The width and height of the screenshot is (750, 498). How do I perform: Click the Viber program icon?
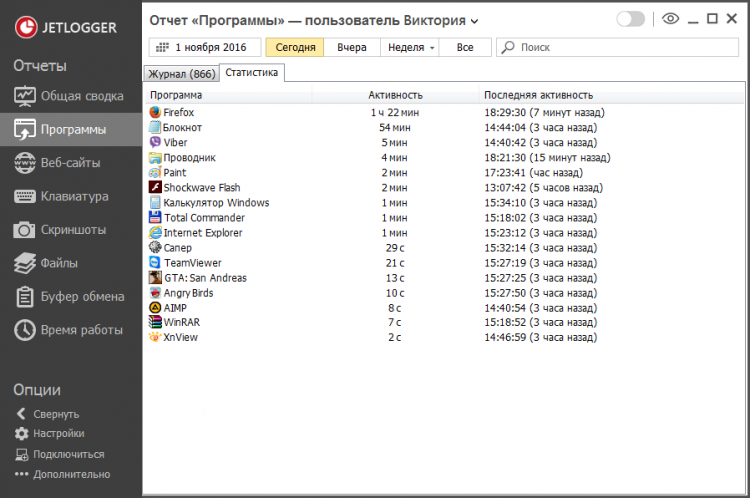155,142
